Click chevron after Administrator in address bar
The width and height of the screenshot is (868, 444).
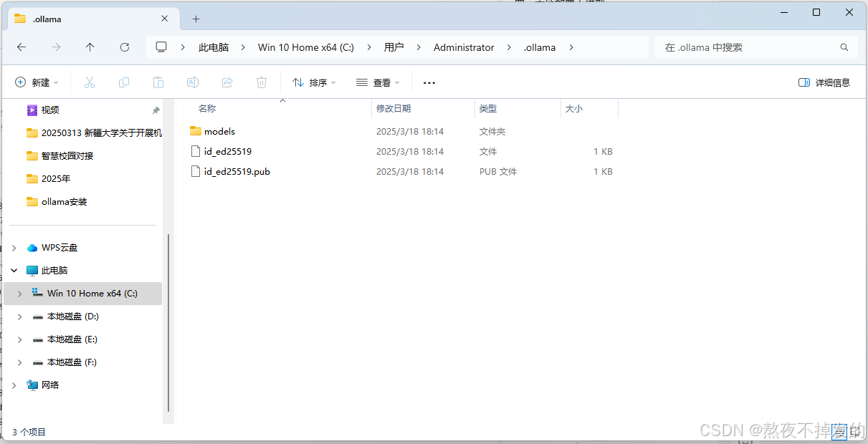[x=509, y=47]
